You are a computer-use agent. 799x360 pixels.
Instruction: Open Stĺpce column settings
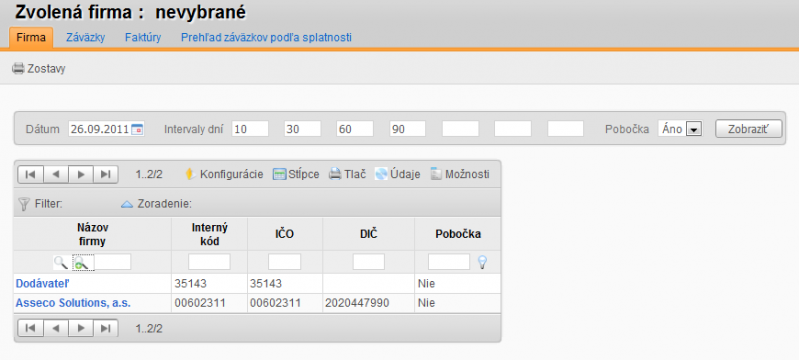pos(296,174)
